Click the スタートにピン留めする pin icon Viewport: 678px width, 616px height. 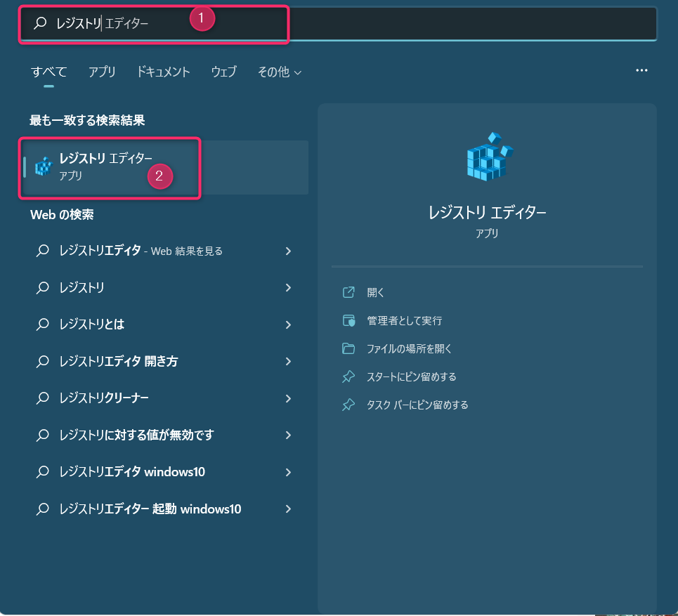348,377
